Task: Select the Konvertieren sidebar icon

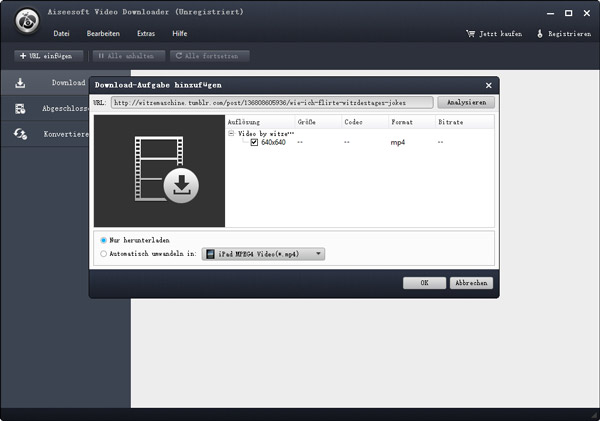Action: [20, 134]
